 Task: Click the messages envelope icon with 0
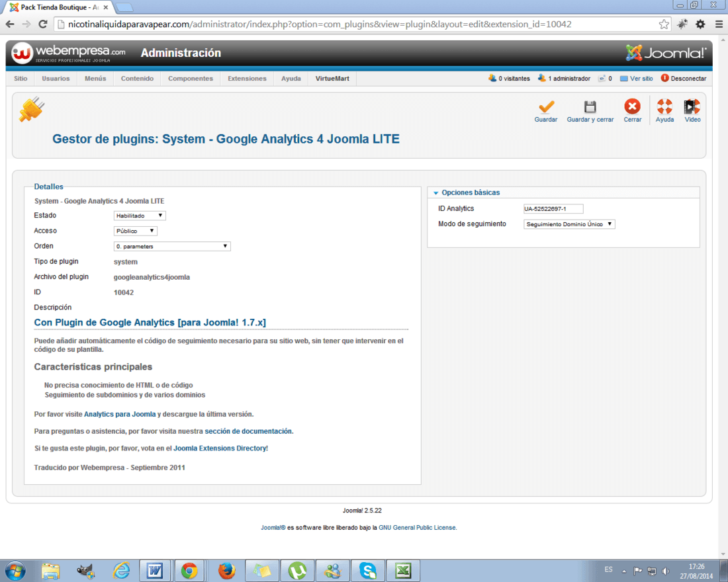pyautogui.click(x=602, y=79)
